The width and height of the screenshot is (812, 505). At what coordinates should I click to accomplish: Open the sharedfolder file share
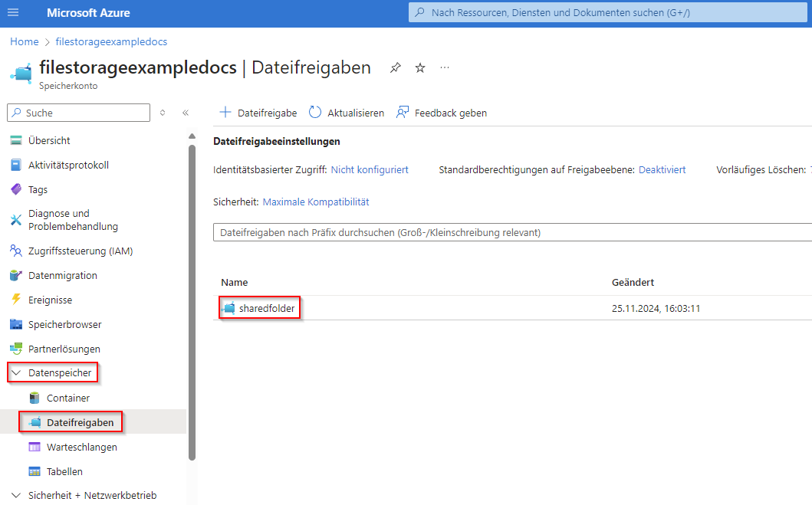point(266,309)
